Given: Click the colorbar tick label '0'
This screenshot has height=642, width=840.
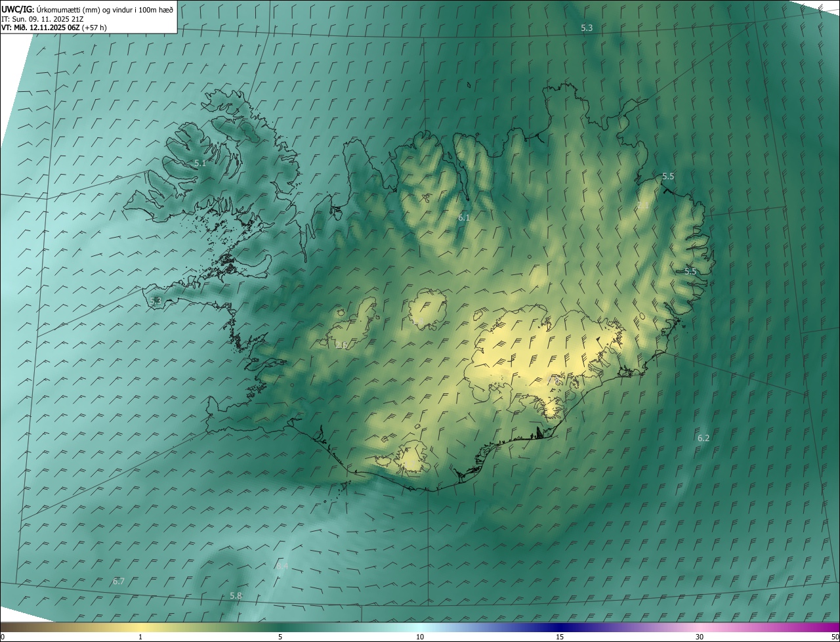Looking at the screenshot, I should 3,637.
